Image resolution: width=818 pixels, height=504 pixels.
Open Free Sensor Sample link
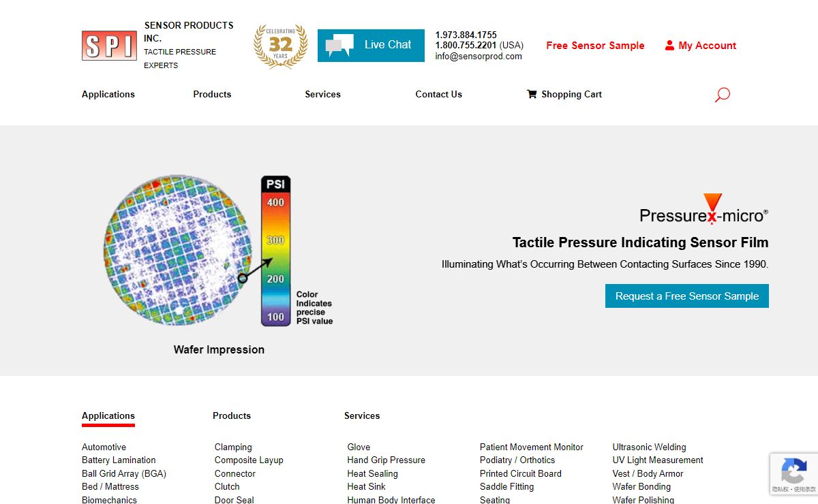pos(595,46)
